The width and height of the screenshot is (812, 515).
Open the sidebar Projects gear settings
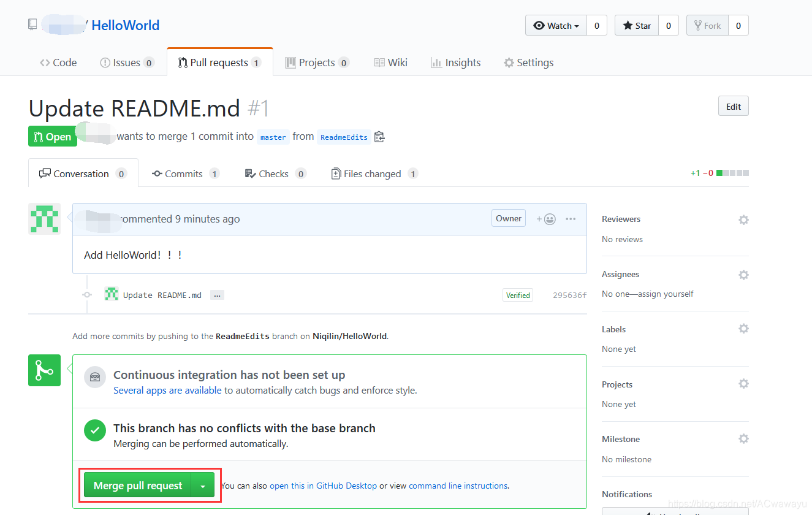coord(743,384)
